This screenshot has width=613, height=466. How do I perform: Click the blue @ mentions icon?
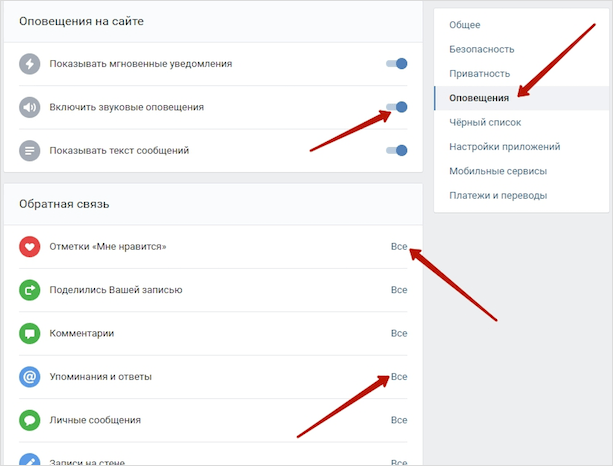(30, 377)
